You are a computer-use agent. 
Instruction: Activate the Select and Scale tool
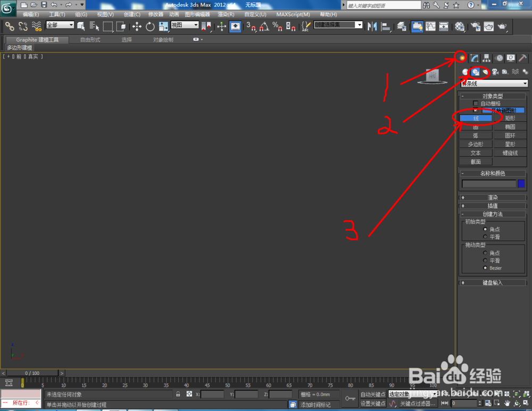(x=163, y=26)
